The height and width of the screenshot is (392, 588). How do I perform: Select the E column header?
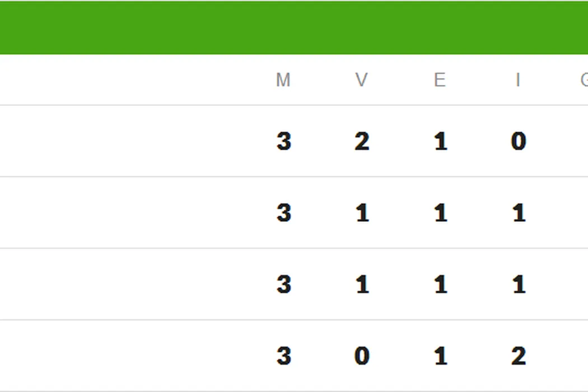click(x=440, y=81)
